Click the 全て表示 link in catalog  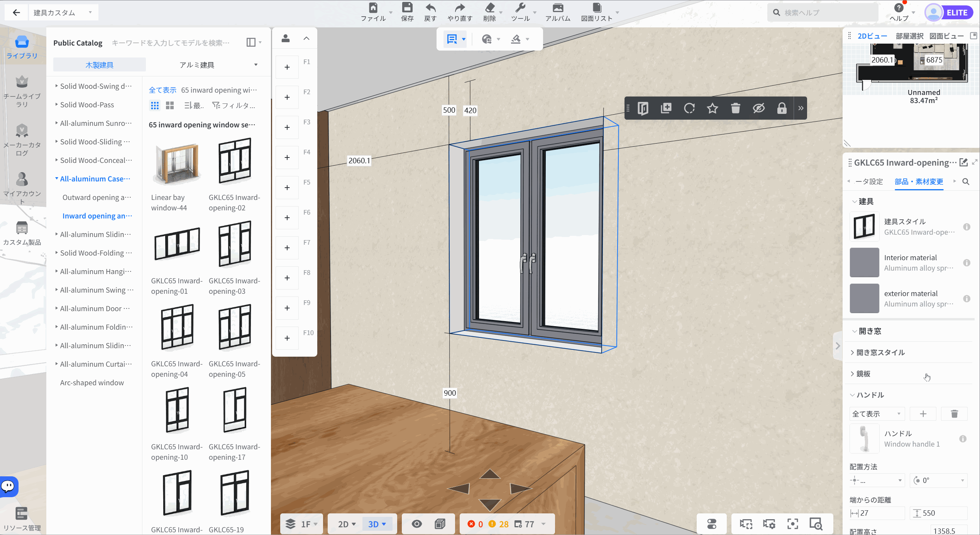(x=162, y=90)
